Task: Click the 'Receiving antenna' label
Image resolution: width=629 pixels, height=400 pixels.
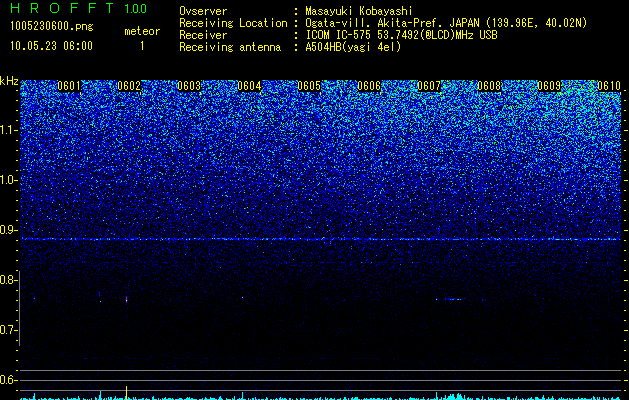Action: (x=230, y=47)
